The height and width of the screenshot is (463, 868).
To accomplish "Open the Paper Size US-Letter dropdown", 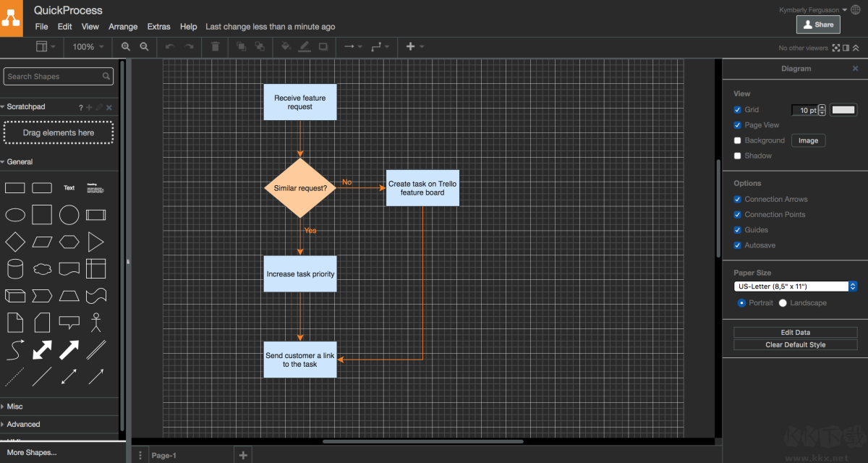I will click(x=795, y=286).
